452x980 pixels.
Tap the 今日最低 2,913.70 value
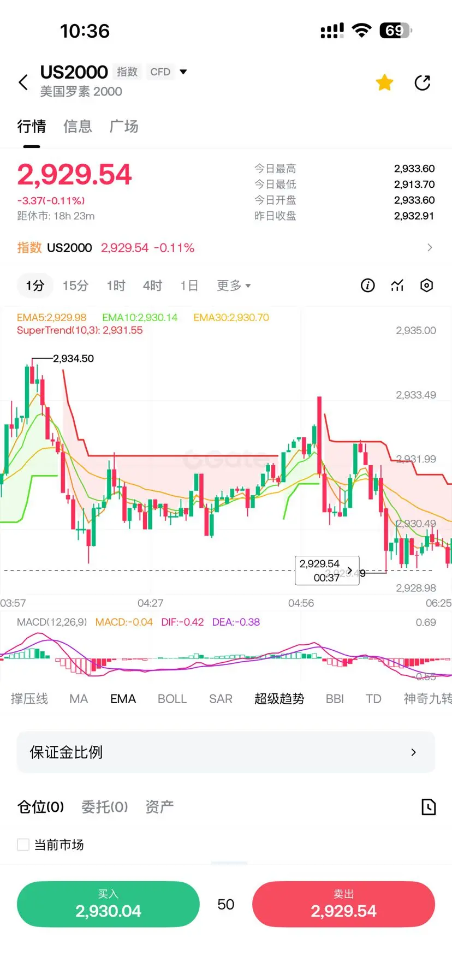pyautogui.click(x=414, y=185)
